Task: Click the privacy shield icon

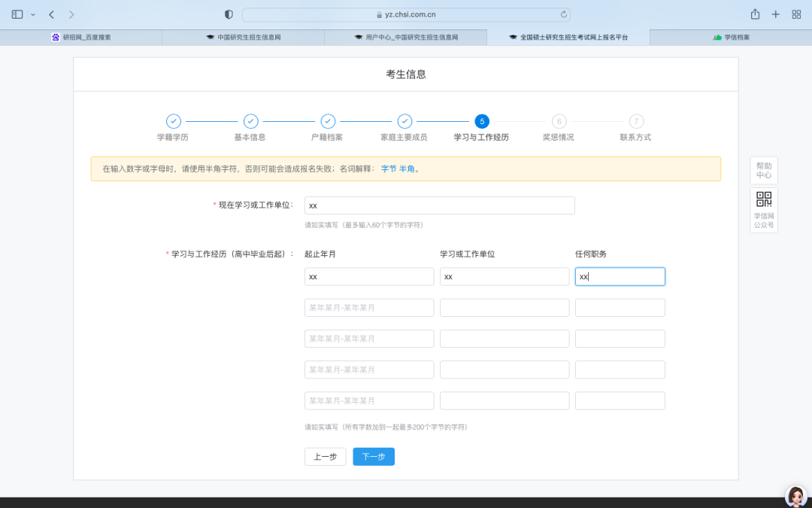Action: pos(229,14)
